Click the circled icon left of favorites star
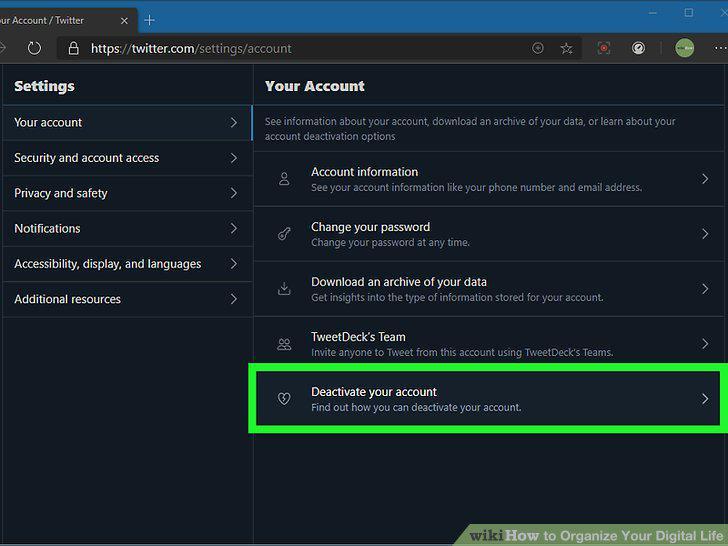The image size is (728, 546). (x=538, y=48)
